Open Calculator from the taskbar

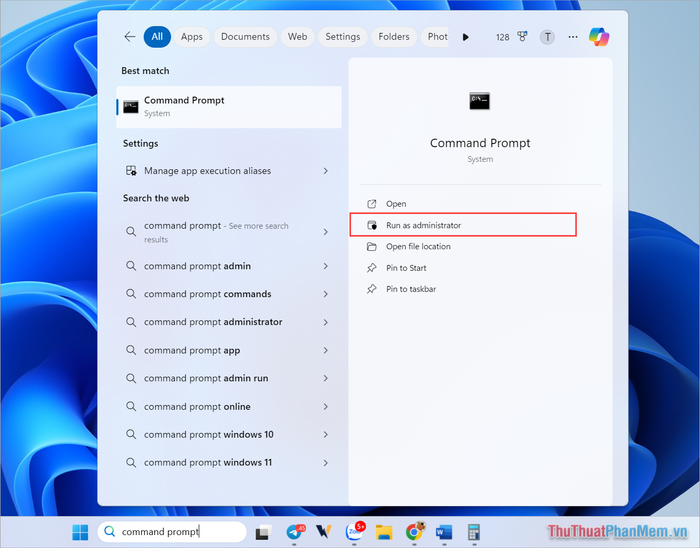(474, 532)
